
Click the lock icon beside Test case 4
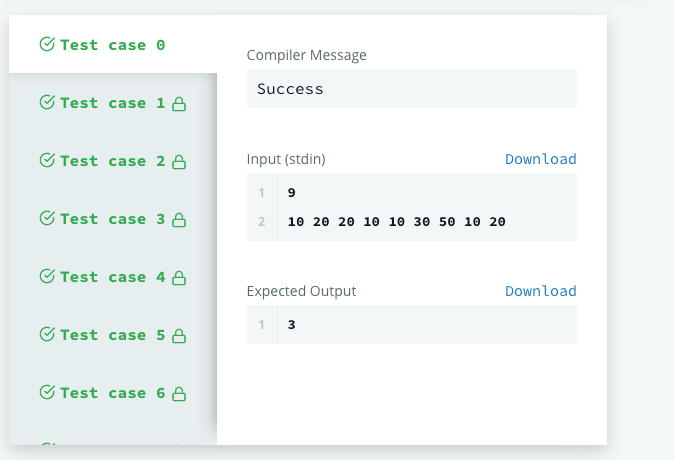tap(180, 277)
